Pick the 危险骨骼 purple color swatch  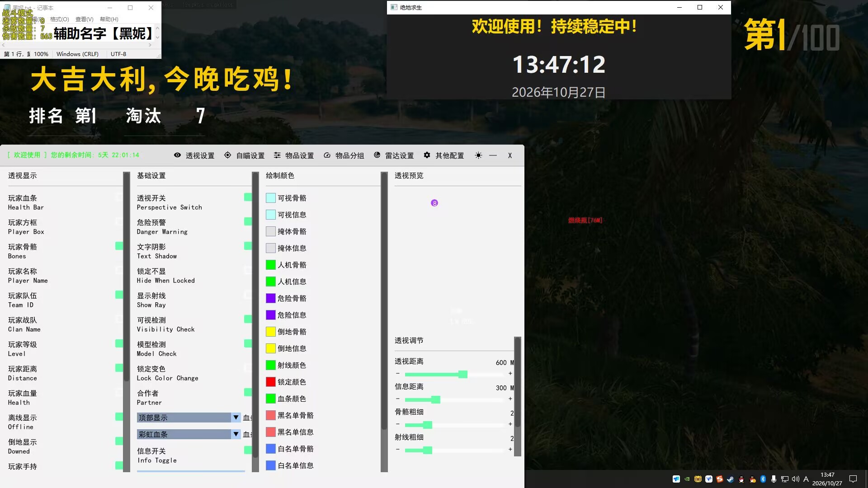[271, 298]
